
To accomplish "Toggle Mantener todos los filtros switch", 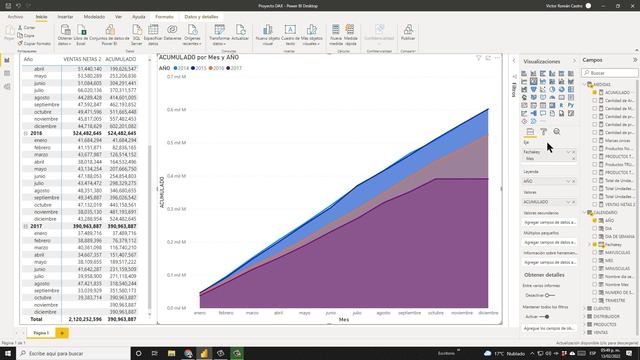I will [544, 317].
